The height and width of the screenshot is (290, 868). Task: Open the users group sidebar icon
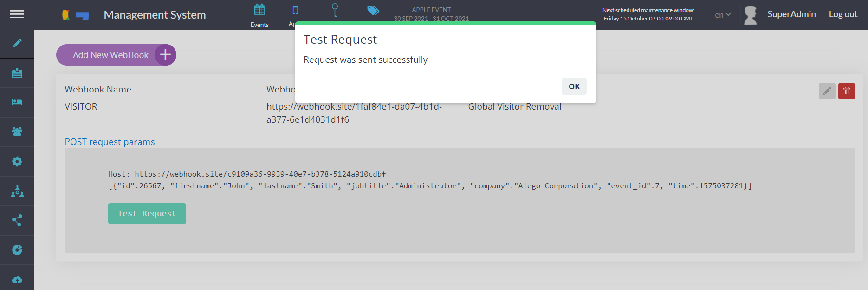click(x=17, y=132)
